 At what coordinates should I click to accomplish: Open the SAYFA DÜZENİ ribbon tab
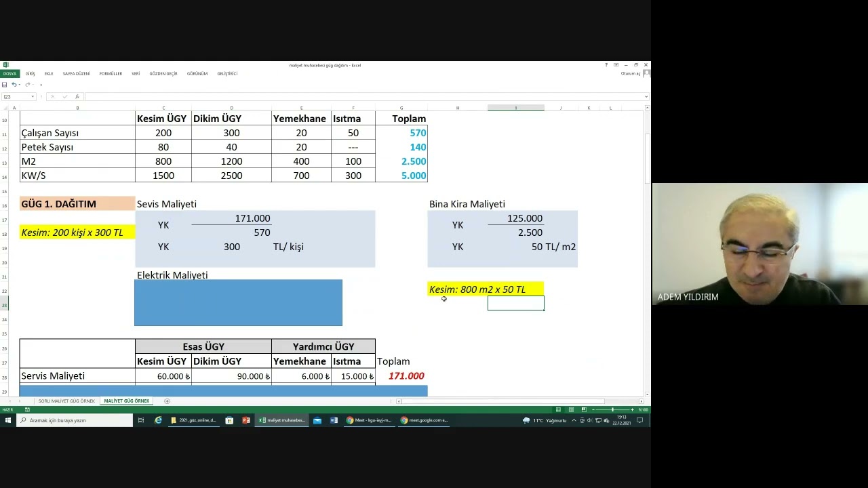(76, 73)
